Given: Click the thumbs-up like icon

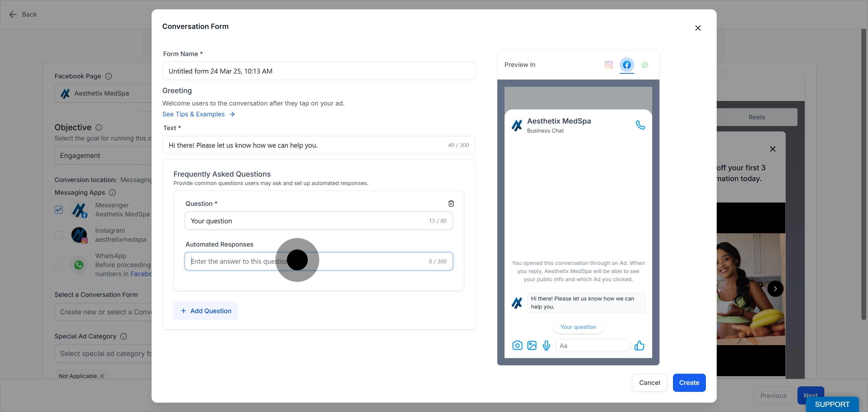Looking at the screenshot, I should coord(639,345).
